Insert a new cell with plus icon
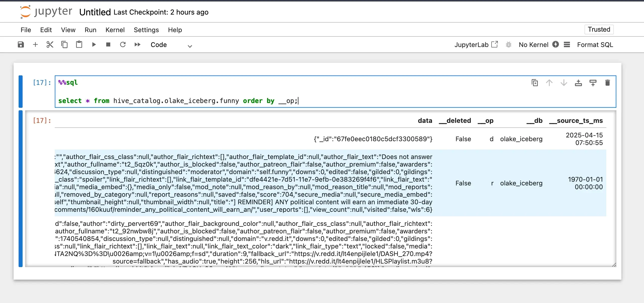 tap(35, 45)
